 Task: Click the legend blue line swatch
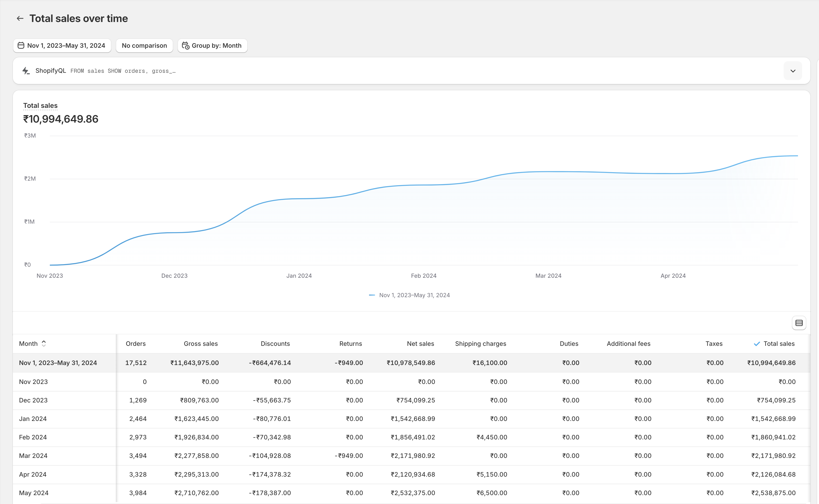tap(372, 295)
